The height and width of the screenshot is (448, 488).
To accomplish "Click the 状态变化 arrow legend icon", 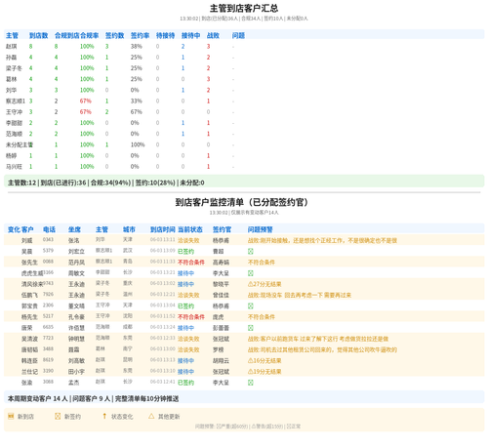I will click(x=104, y=416).
